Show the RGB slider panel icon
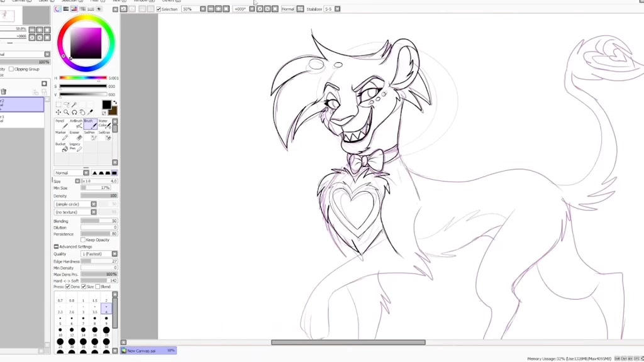The width and height of the screenshot is (644, 362). coord(65,9)
